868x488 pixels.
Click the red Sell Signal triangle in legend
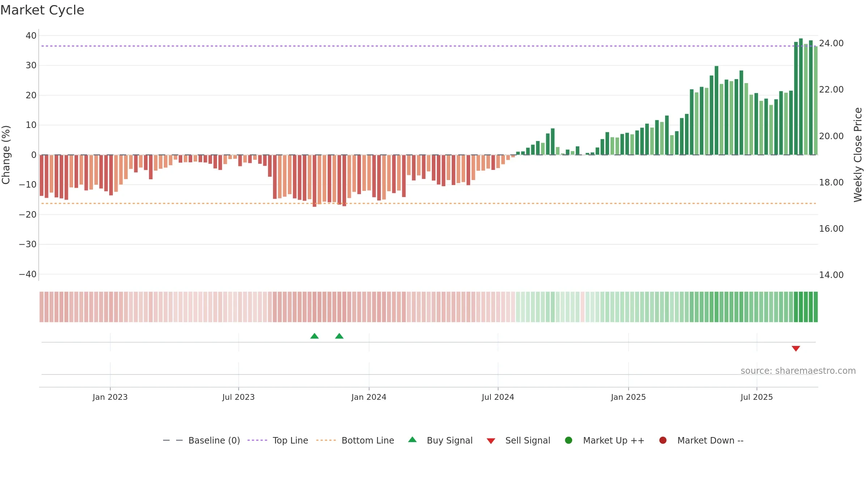pyautogui.click(x=491, y=441)
